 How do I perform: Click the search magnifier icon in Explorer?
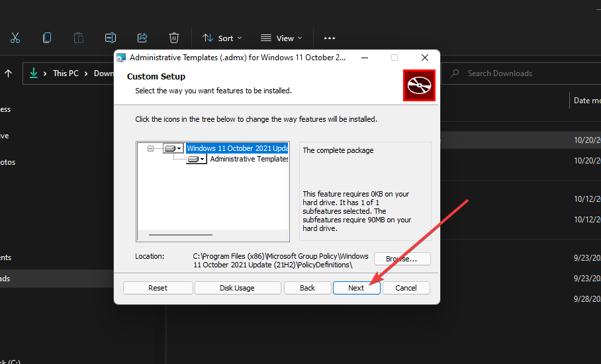(455, 73)
